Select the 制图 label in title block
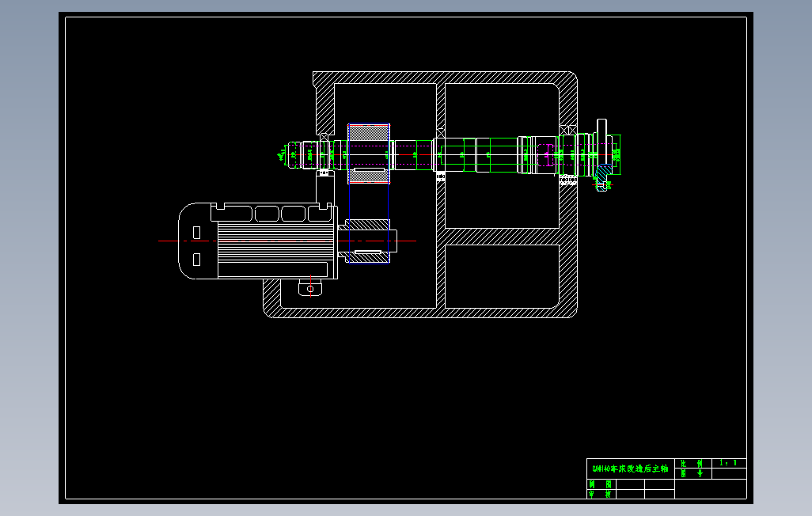Image resolution: width=812 pixels, height=516 pixels. 600,484
